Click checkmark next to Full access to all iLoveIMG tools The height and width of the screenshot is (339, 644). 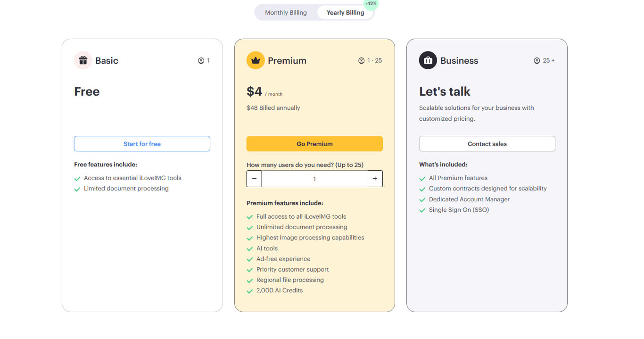tap(250, 217)
